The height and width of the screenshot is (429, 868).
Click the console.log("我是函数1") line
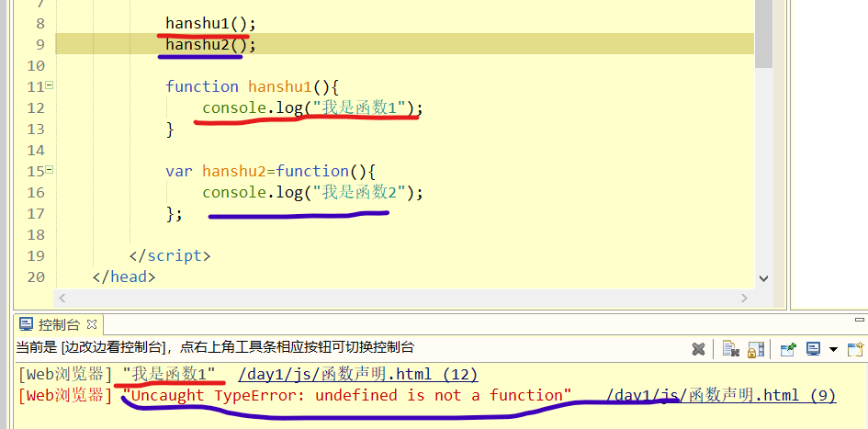(x=313, y=108)
